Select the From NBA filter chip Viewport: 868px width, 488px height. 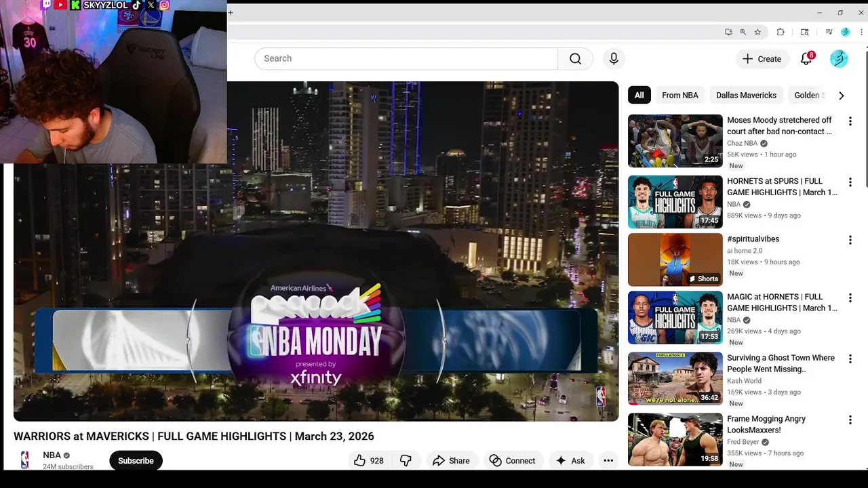pyautogui.click(x=679, y=95)
